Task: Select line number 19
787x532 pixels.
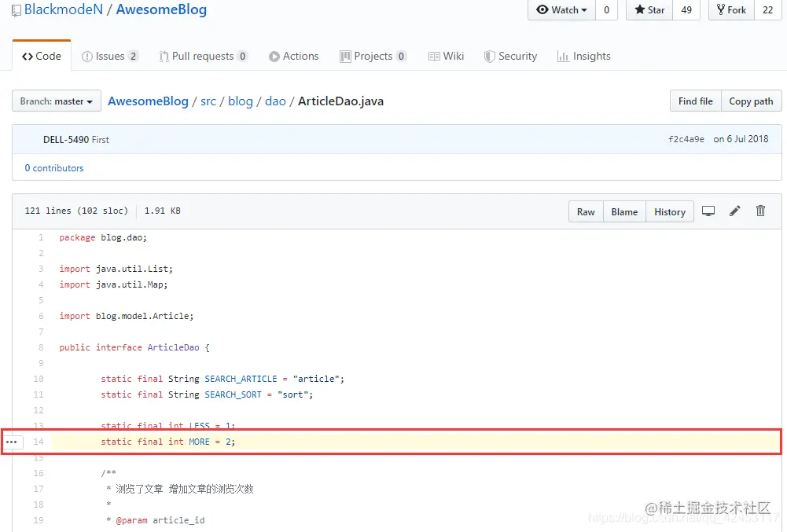Action: point(39,520)
